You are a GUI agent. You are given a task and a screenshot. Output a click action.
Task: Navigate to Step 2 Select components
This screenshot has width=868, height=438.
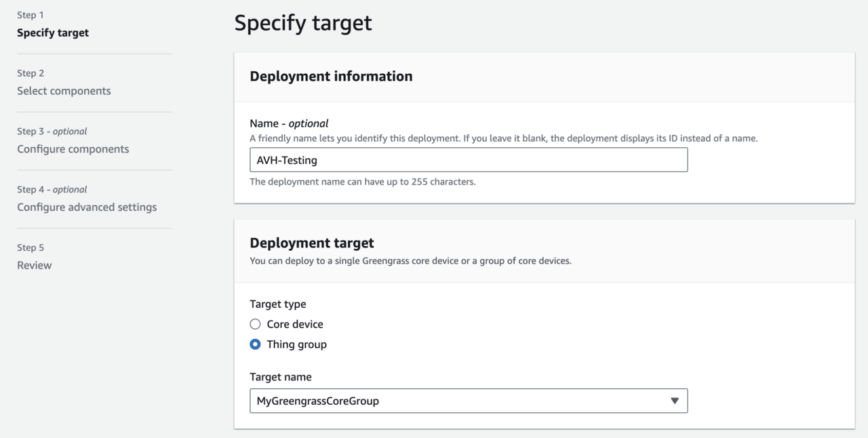(x=63, y=90)
